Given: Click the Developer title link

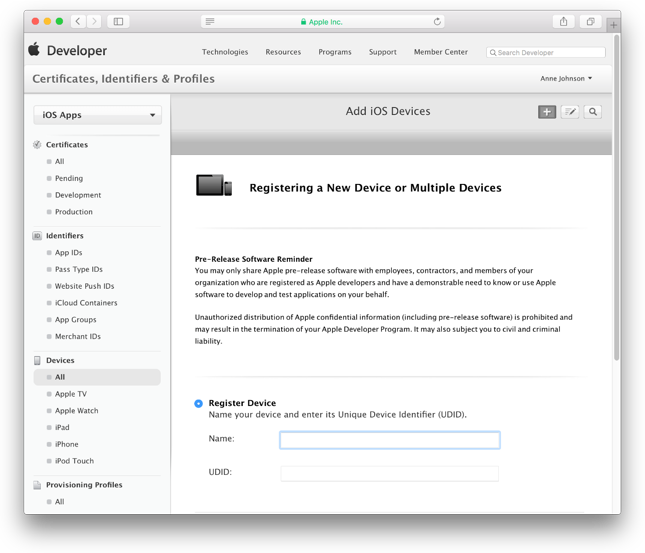Looking at the screenshot, I should click(x=77, y=51).
